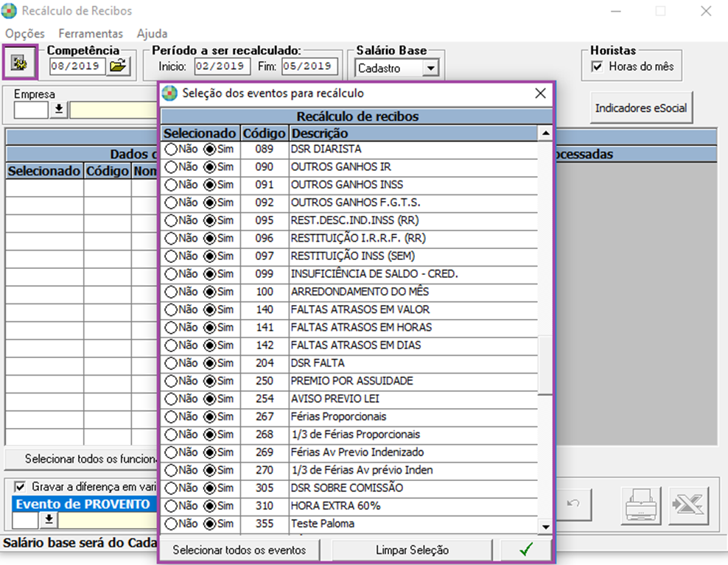Click the Início period field
Image resolution: width=728 pixels, height=565 pixels.
click(222, 66)
